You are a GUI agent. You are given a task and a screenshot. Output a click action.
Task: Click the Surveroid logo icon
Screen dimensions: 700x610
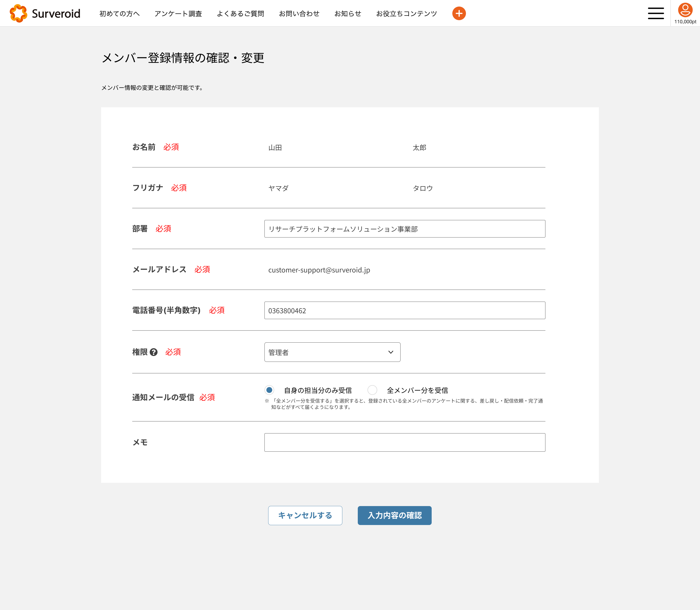[18, 13]
